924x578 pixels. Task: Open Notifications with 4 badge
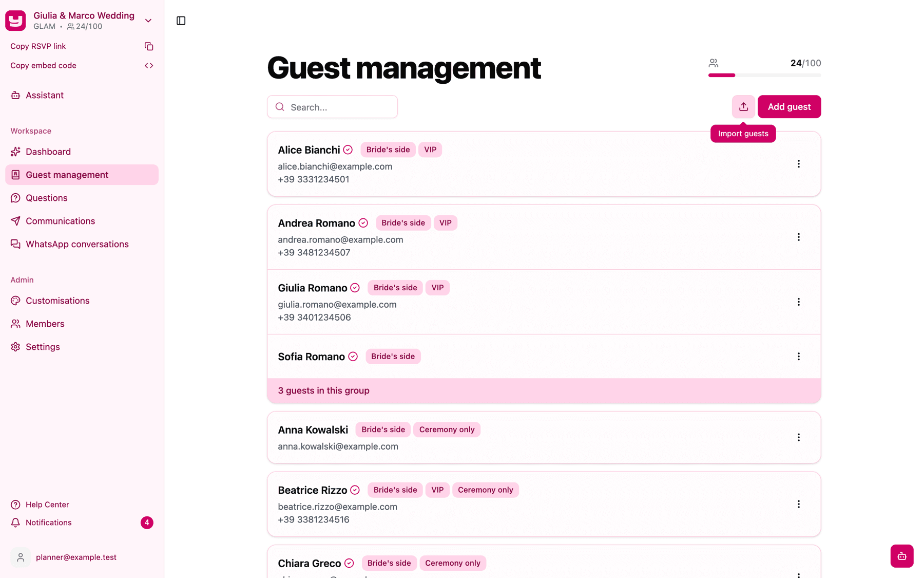click(82, 523)
